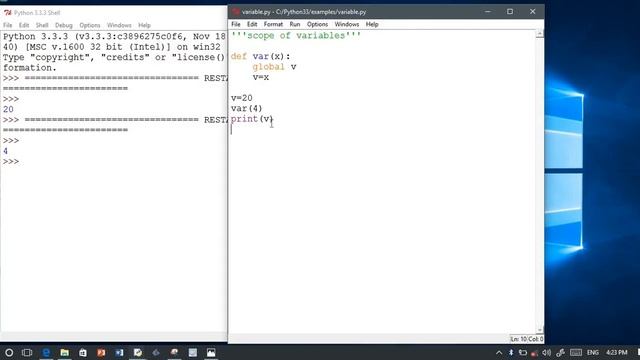Image resolution: width=640 pixels, height=360 pixels.
Task: Open the Options menu in variable.py editor
Action: [317, 24]
